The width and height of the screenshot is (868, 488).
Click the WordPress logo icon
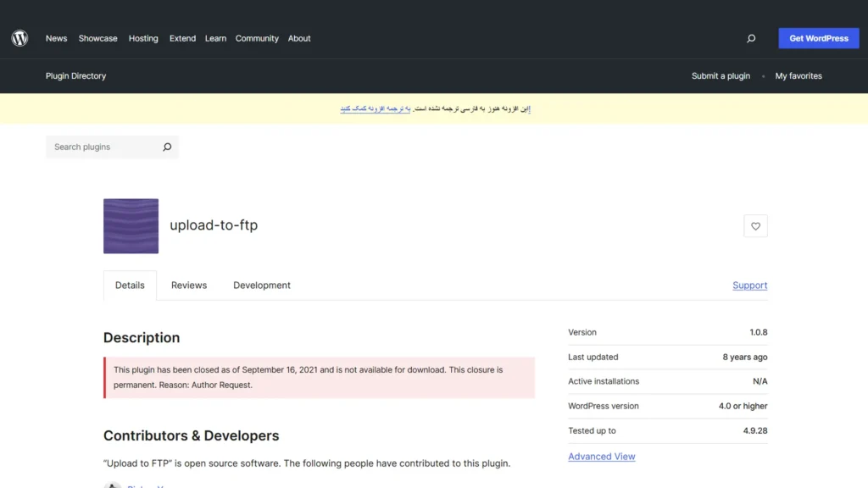click(x=19, y=38)
